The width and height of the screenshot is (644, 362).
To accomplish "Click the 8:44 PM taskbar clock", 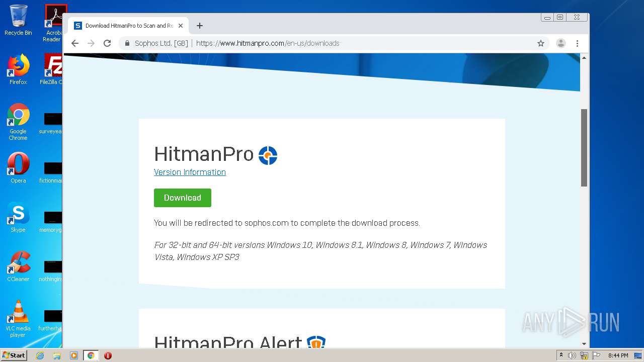I will tap(618, 355).
